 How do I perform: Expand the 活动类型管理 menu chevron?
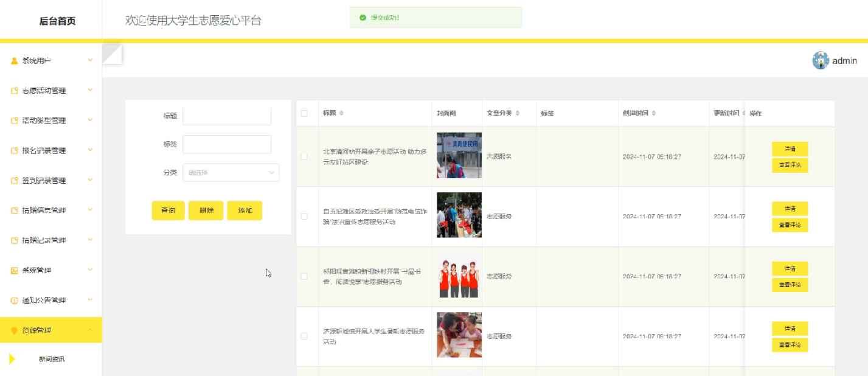coord(90,120)
